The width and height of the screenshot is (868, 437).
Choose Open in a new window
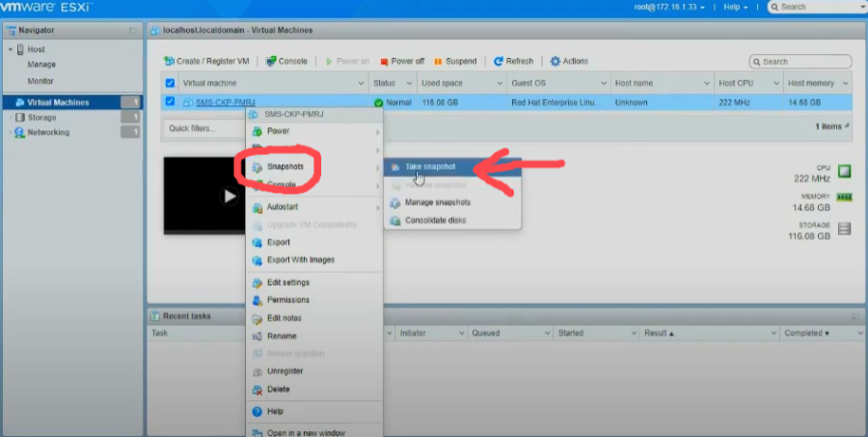coord(314,432)
